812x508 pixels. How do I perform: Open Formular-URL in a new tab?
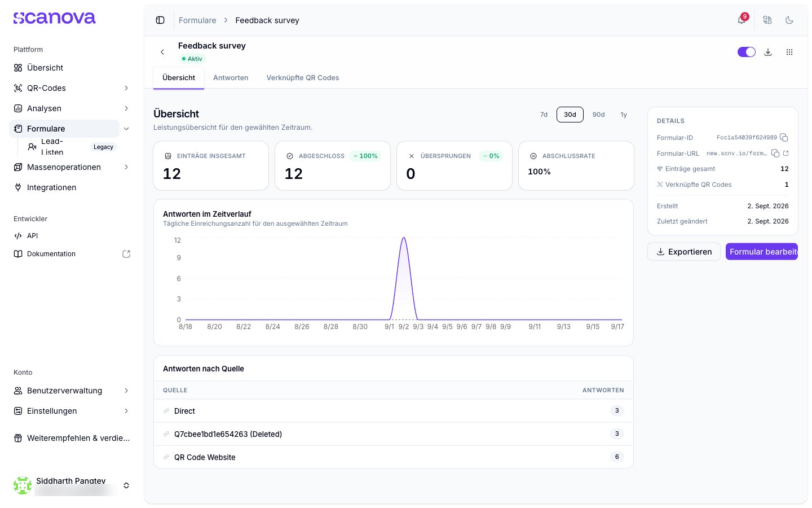(786, 154)
